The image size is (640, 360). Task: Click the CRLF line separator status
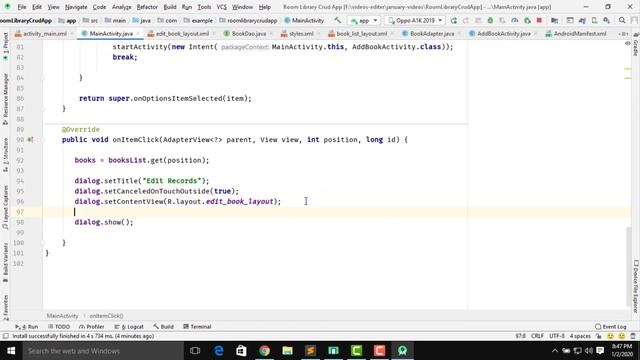(537, 336)
